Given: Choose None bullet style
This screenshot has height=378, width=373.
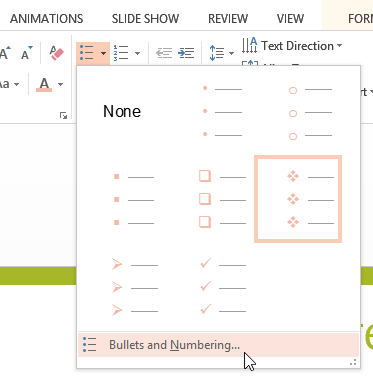Looking at the screenshot, I should 122,111.
